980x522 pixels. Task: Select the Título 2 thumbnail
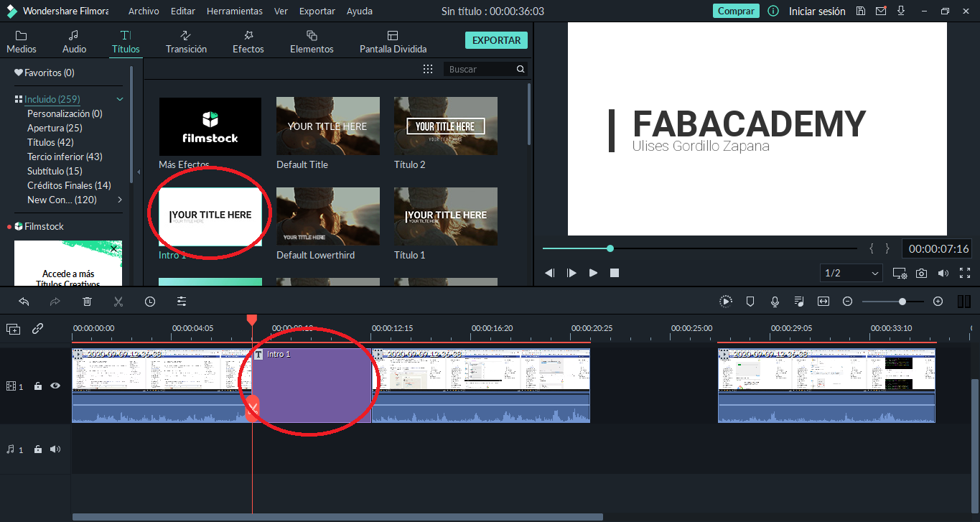[446, 126]
